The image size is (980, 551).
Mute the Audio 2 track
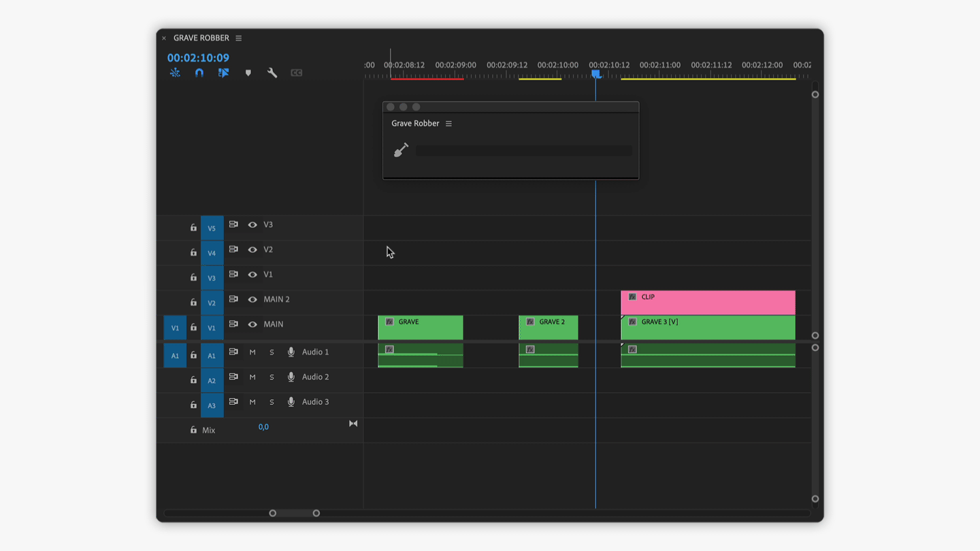[252, 377]
